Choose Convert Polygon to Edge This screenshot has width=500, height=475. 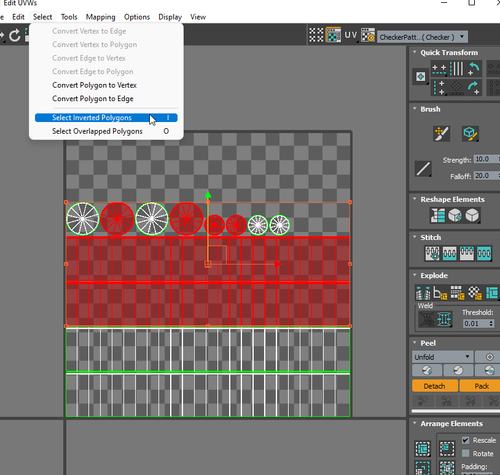point(93,99)
